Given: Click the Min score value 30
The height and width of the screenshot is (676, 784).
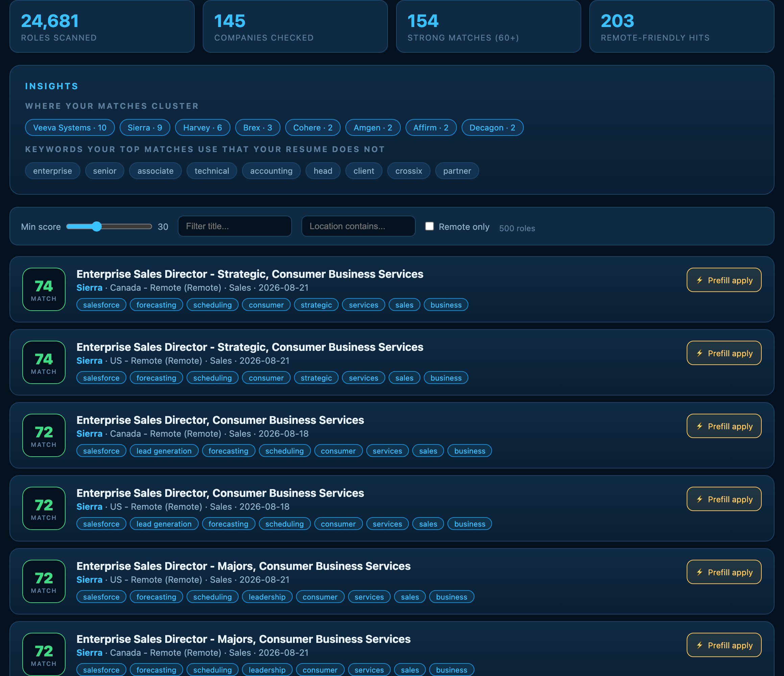Looking at the screenshot, I should point(163,227).
